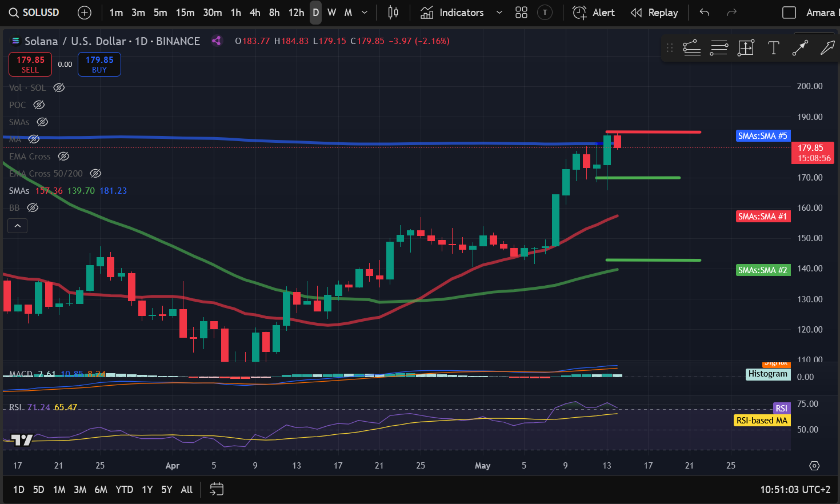Open the Indicators dialog
This screenshot has height=504, width=840.
(x=452, y=13)
